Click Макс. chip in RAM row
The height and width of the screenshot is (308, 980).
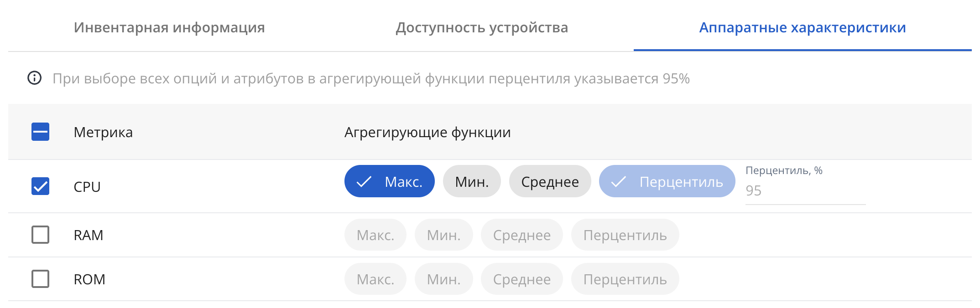click(x=375, y=235)
